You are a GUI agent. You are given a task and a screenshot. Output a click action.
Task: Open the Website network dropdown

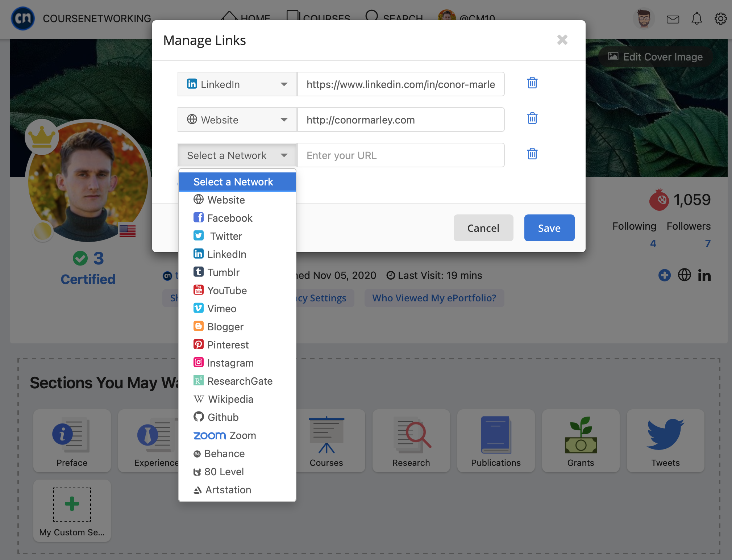[237, 120]
